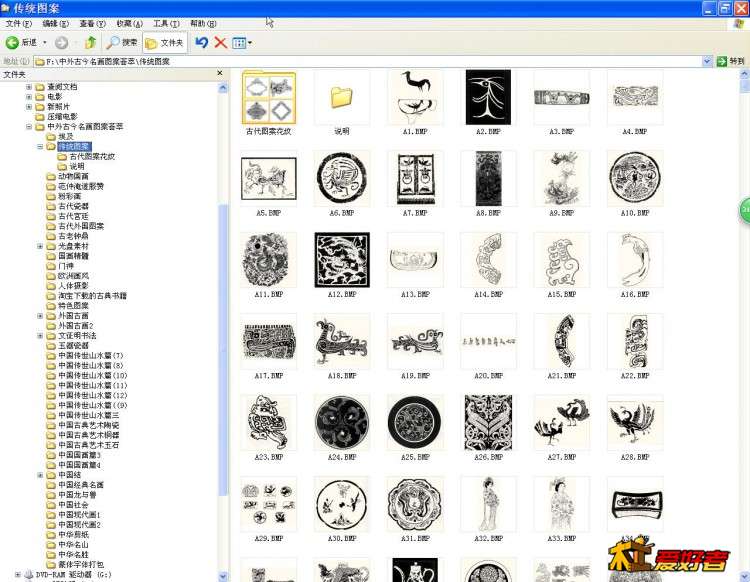This screenshot has height=582, width=750.
Task: Select thumbnail A2.BMP black image
Action: tap(488, 98)
